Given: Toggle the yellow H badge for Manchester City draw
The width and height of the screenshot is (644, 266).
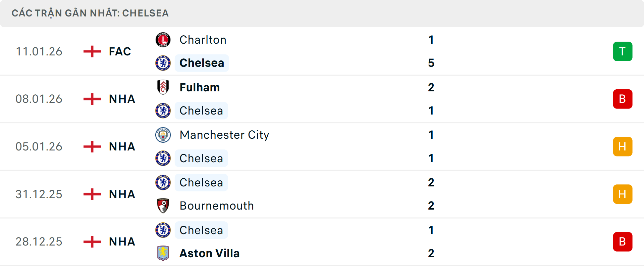Looking at the screenshot, I should coord(623,146).
